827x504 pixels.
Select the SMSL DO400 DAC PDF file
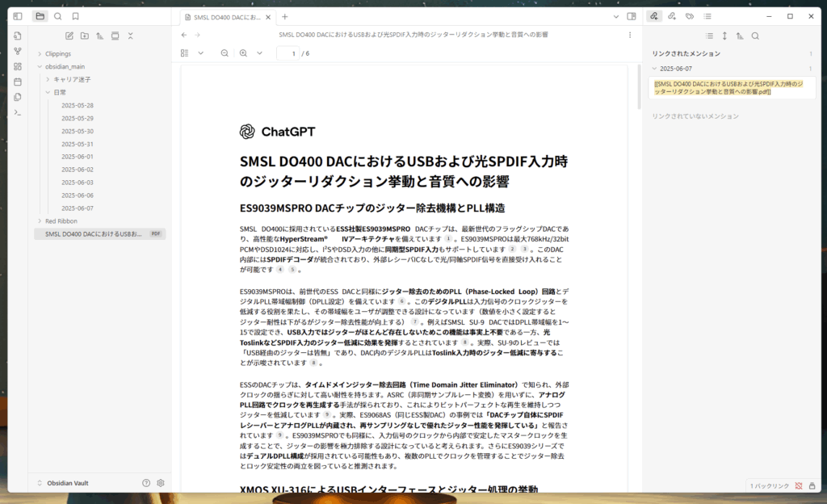pyautogui.click(x=100, y=233)
